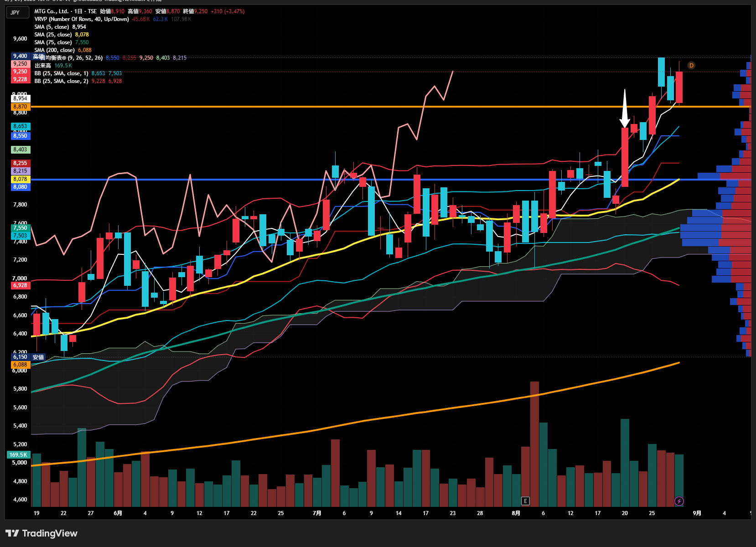Click the 9月 date label on time axis

pyautogui.click(x=697, y=513)
